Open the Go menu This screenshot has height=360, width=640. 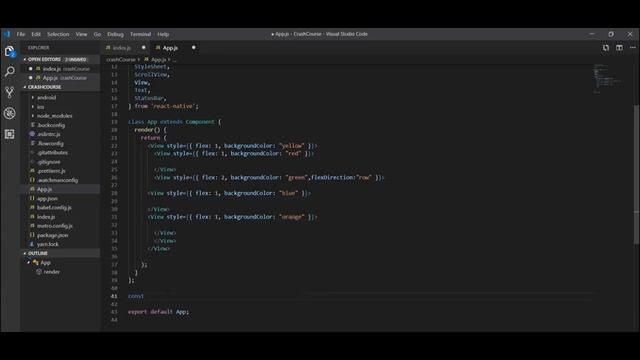pos(97,34)
